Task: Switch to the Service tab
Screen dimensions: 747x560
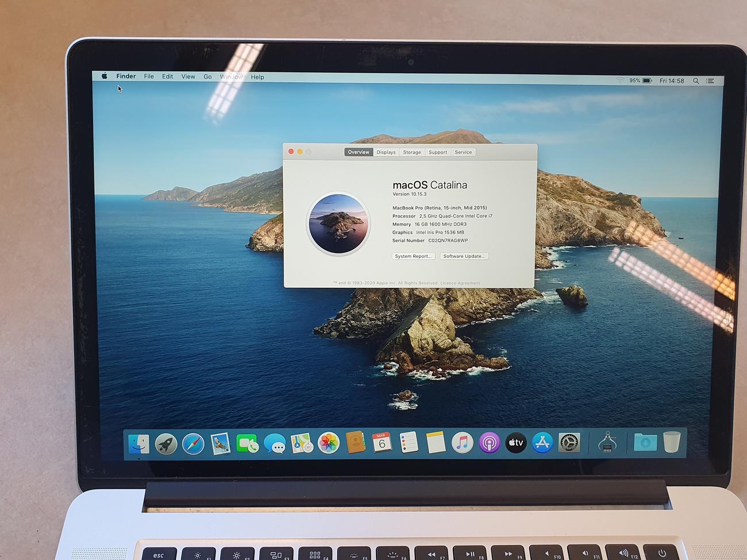Action: pyautogui.click(x=463, y=152)
